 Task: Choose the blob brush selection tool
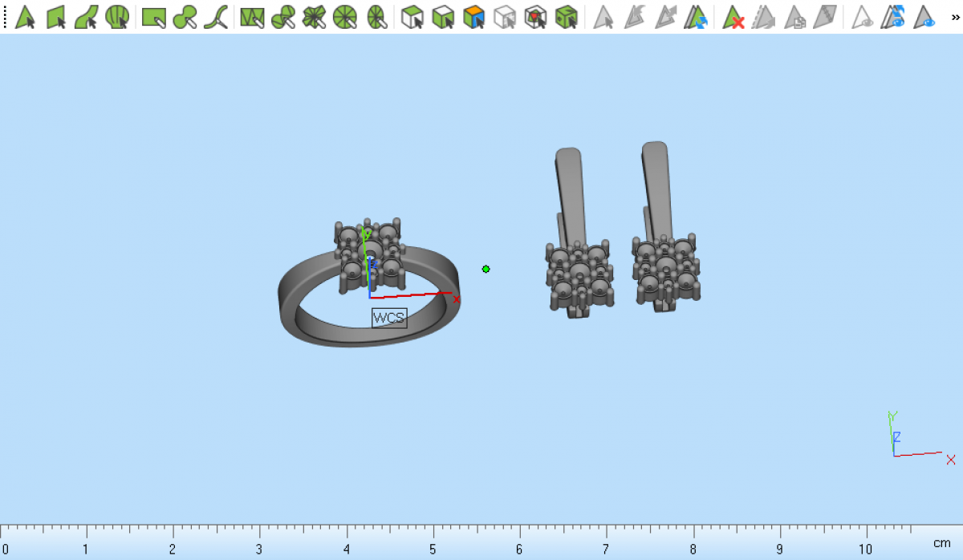click(x=185, y=16)
